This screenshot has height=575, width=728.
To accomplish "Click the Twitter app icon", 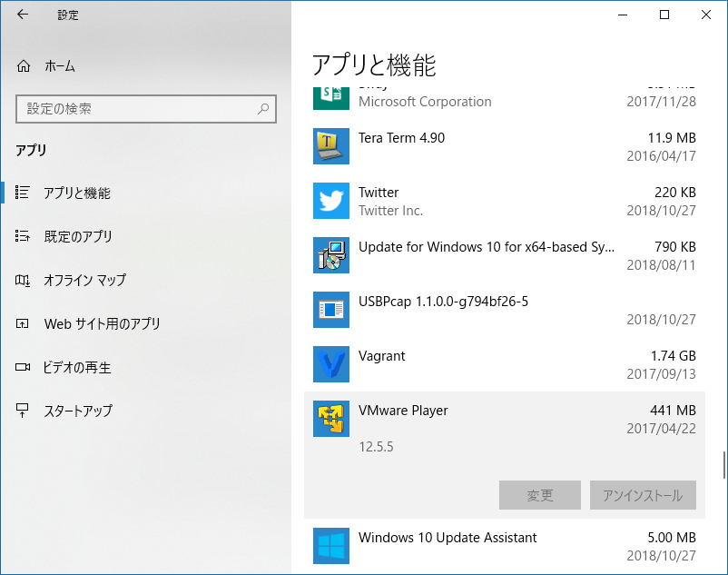I will pyautogui.click(x=330, y=201).
